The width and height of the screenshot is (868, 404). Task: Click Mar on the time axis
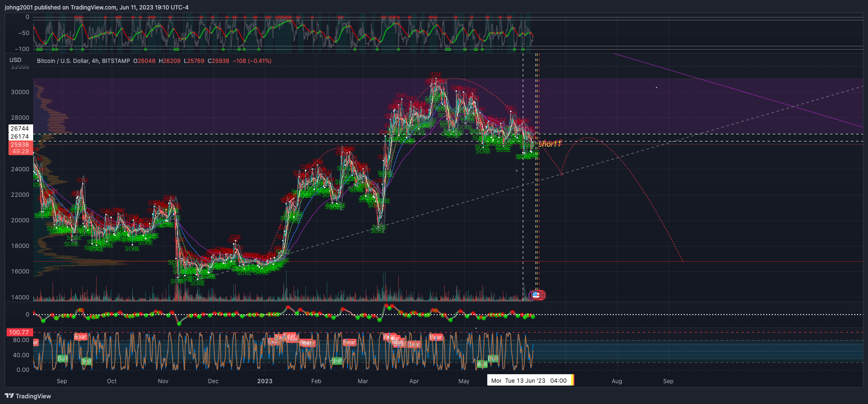(x=363, y=381)
